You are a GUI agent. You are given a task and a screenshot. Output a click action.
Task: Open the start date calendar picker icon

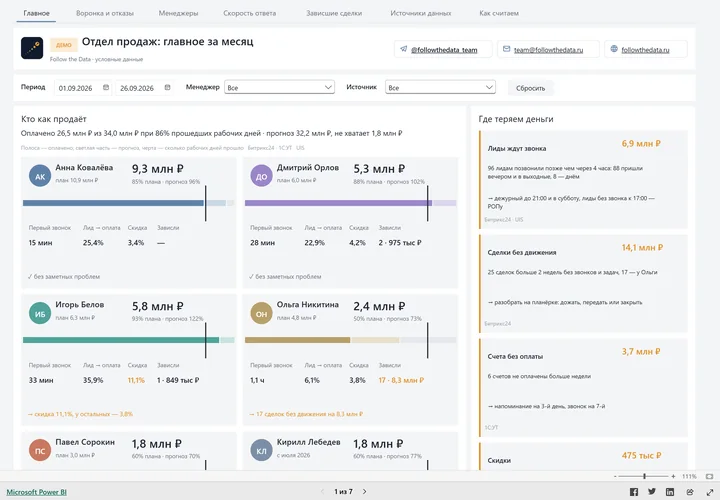coord(106,87)
